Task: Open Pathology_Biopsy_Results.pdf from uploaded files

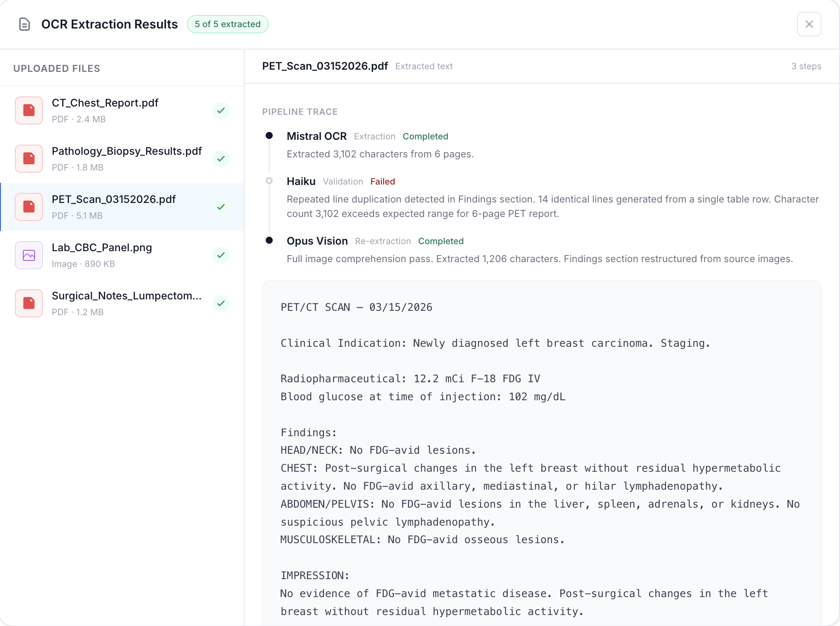Action: [126, 152]
